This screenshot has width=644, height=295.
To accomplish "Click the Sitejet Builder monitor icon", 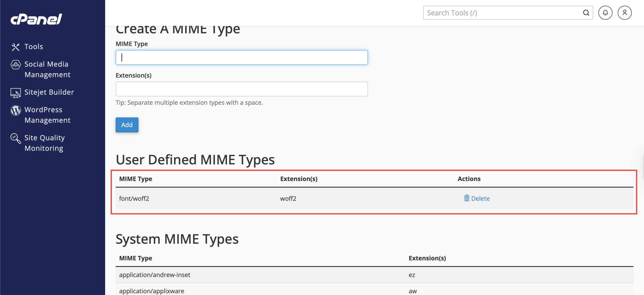I will point(16,93).
